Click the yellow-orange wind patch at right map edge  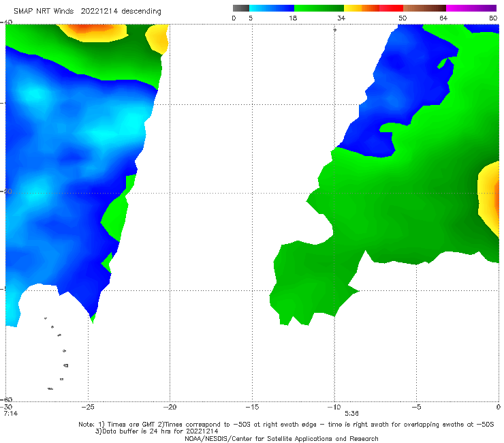(489, 198)
